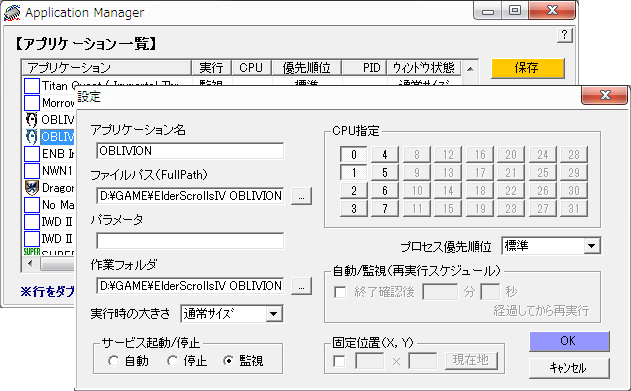Click the アプリケーション column header
Viewport: 631px width, 391px height.
tap(107, 68)
